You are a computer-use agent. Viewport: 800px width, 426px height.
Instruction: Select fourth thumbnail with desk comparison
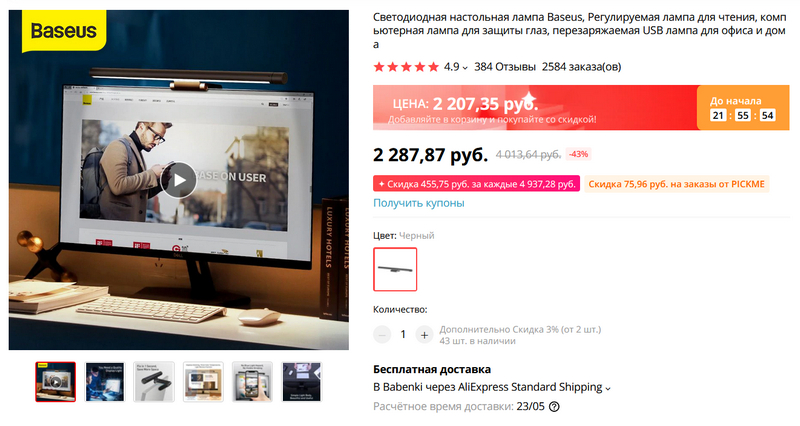click(203, 382)
